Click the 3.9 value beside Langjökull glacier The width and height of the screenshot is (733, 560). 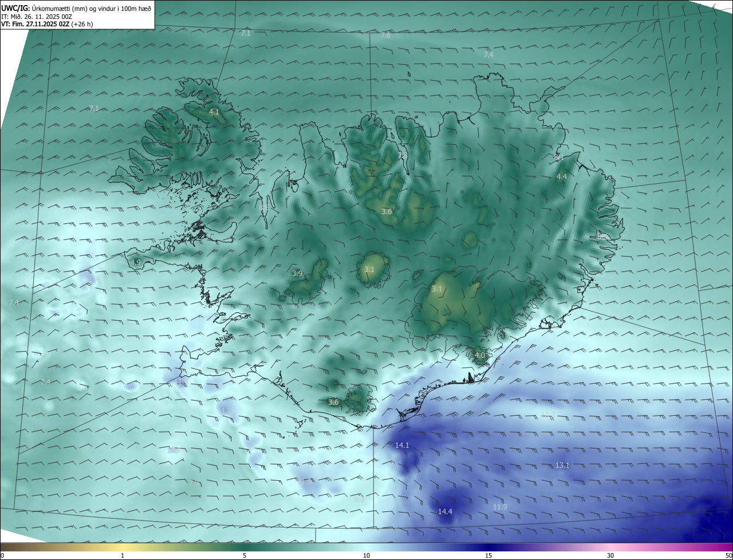click(x=297, y=273)
